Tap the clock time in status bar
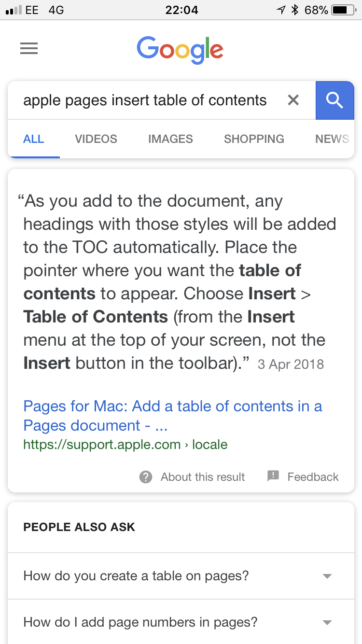 [181, 10]
